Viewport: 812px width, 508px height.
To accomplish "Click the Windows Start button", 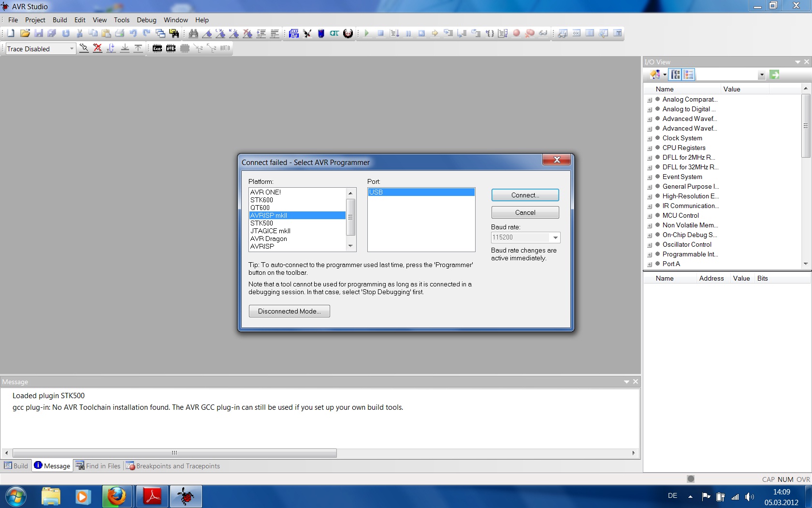I will point(16,496).
